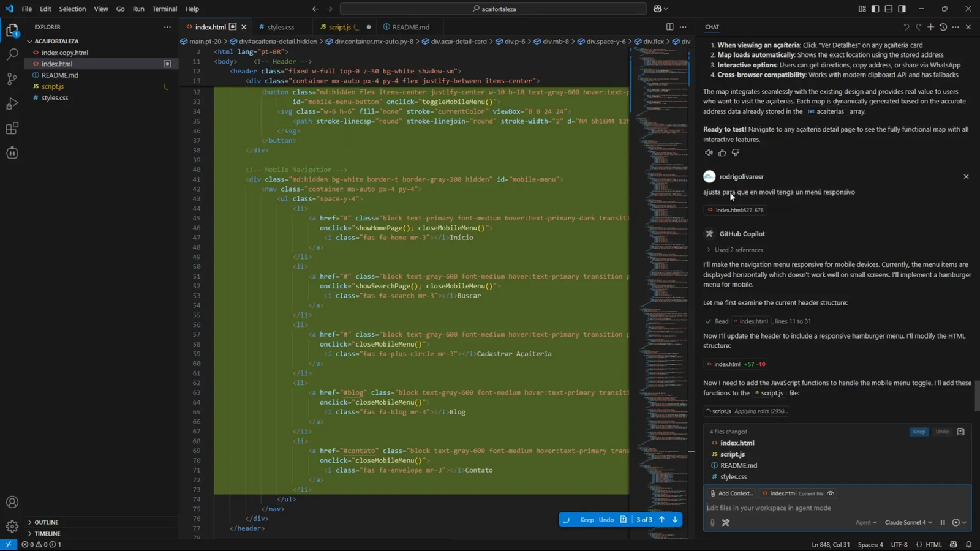This screenshot has height=551, width=980.
Task: Start a new chat with plus icon
Action: (930, 27)
